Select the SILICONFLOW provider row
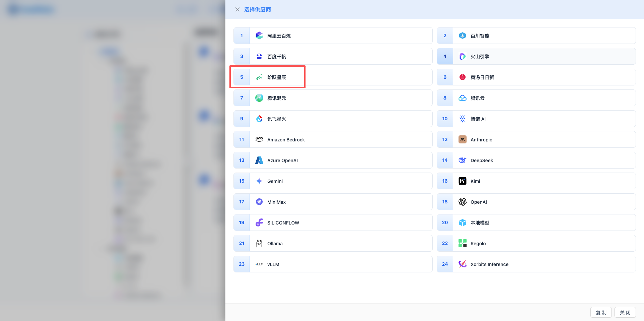This screenshot has height=321, width=644. 283,223
